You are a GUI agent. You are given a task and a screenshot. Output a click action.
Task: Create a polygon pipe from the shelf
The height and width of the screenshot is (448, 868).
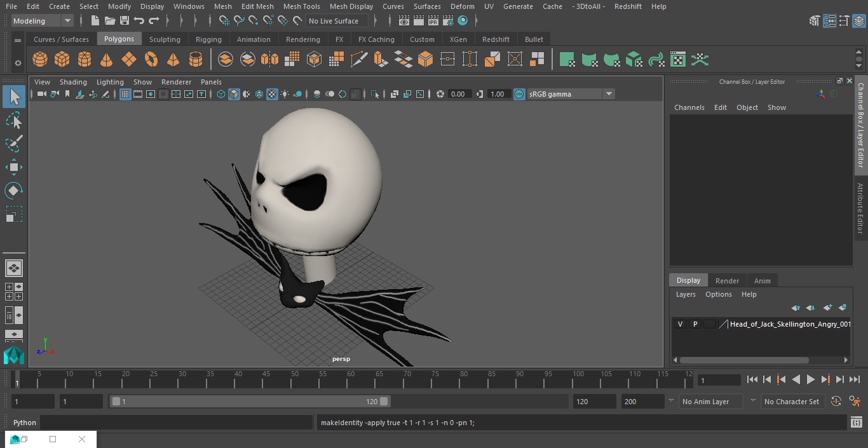click(196, 60)
